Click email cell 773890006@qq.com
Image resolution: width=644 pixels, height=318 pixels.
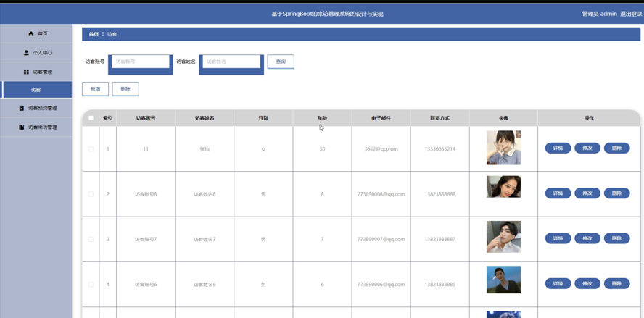pyautogui.click(x=381, y=285)
